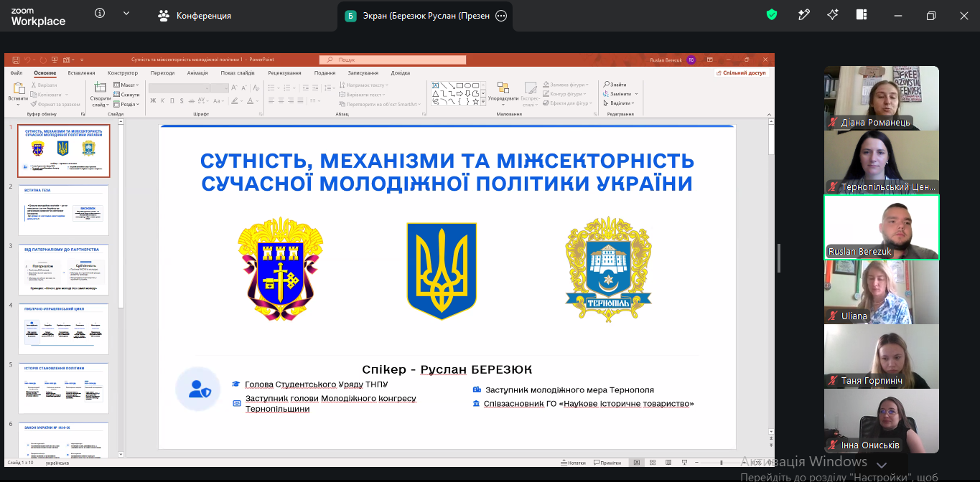Switch to the Показ слайдів ribbon tab
Image resolution: width=980 pixels, height=482 pixels.
(x=238, y=73)
